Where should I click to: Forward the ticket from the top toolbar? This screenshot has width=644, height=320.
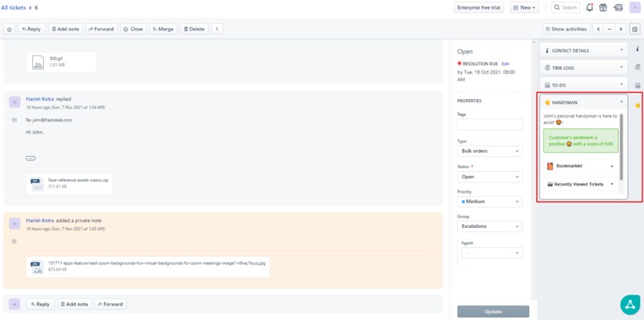(101, 30)
